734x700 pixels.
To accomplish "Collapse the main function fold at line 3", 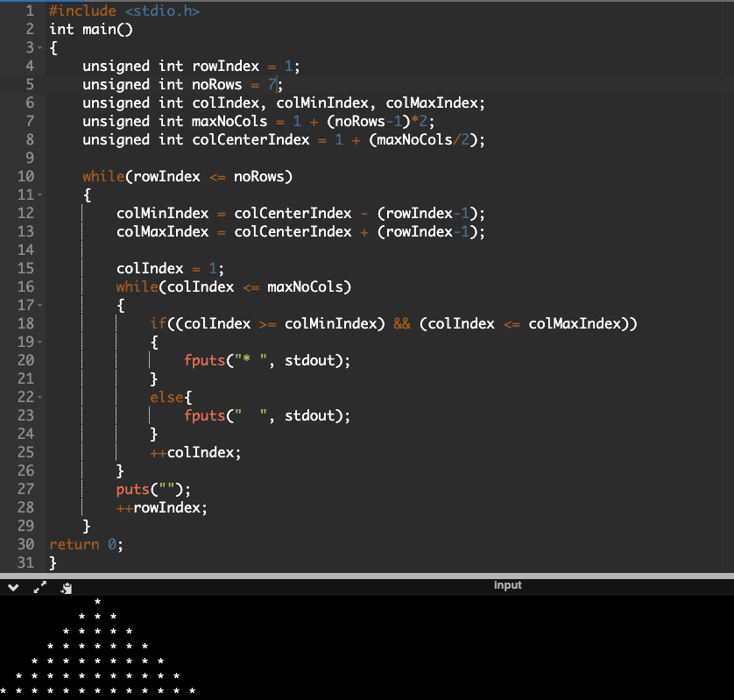I will [39, 48].
